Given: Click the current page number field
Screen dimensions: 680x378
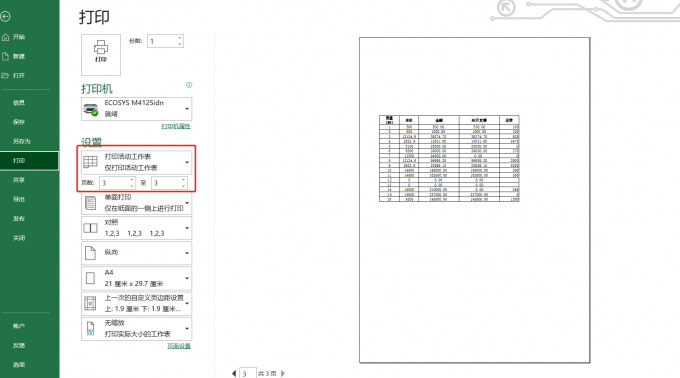Looking at the screenshot, I should [x=248, y=373].
